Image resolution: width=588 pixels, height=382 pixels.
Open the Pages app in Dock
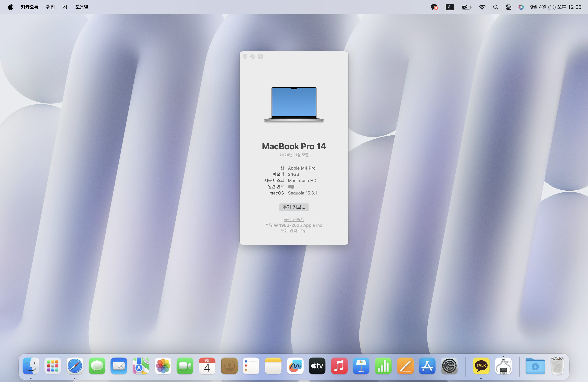tap(405, 366)
